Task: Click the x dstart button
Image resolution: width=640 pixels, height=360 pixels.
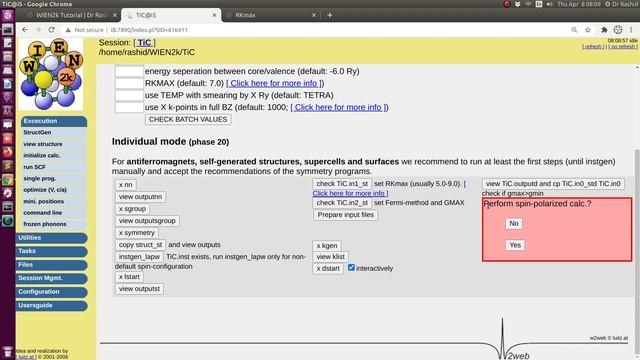Action: (328, 269)
